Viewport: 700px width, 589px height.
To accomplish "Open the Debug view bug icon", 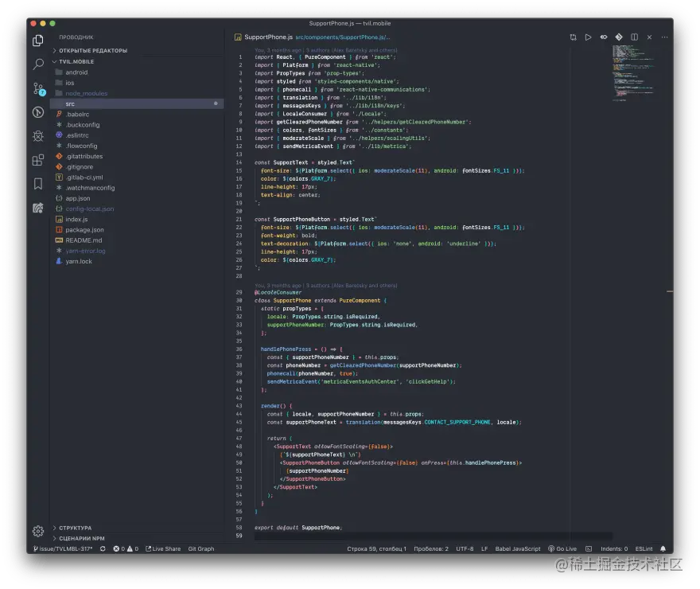I will [x=37, y=136].
